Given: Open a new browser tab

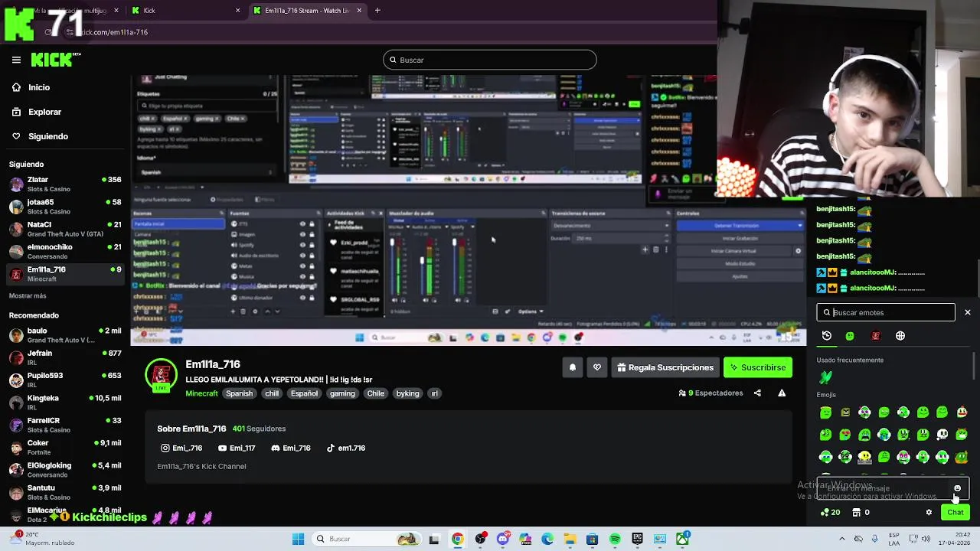Looking at the screenshot, I should 377,11.
